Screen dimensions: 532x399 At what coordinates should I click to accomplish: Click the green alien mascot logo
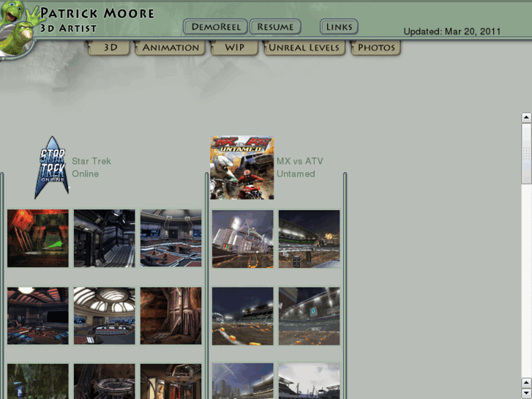click(x=18, y=29)
